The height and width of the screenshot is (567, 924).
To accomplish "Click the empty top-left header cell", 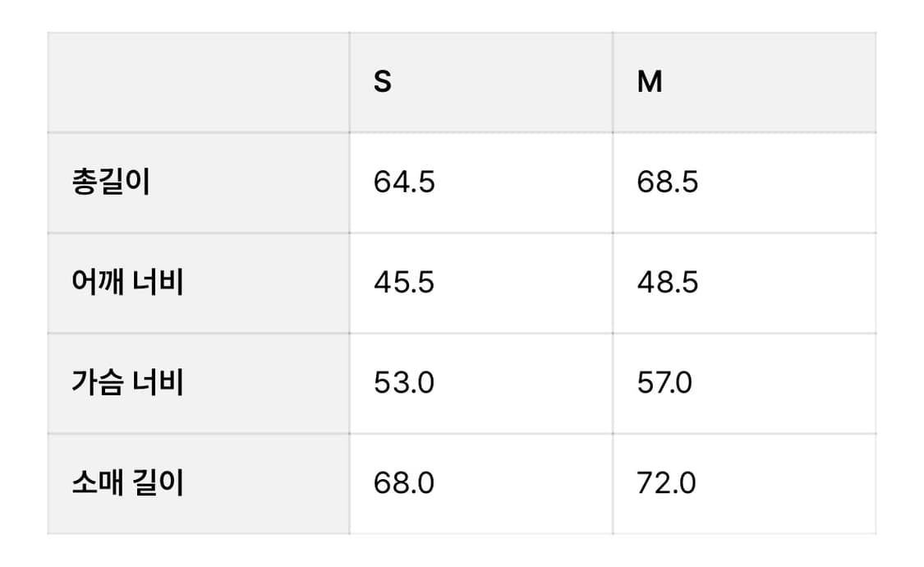I will click(x=198, y=82).
